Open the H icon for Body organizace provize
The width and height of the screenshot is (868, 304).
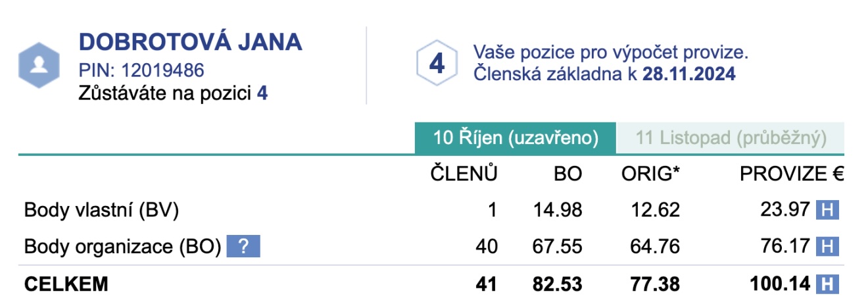[828, 247]
